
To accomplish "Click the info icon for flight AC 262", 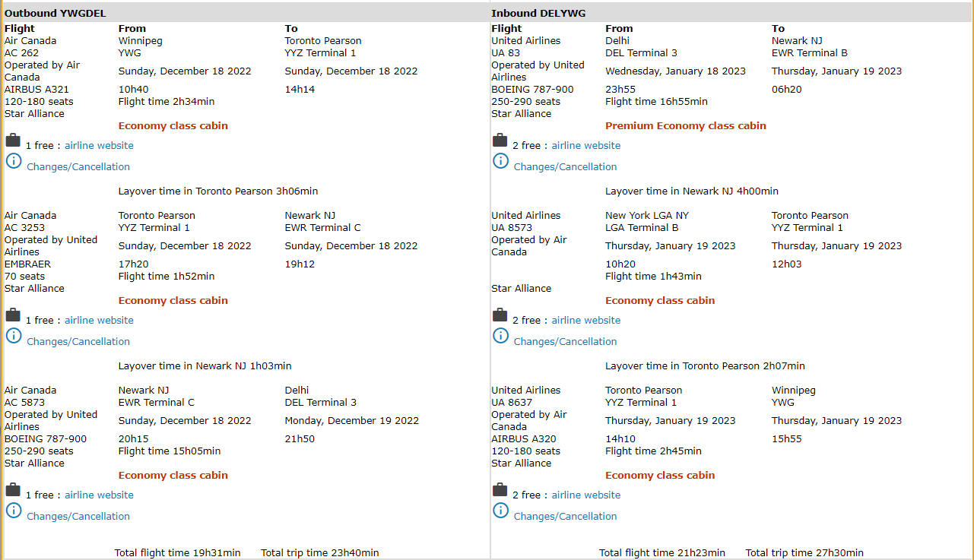I will tap(14, 160).
